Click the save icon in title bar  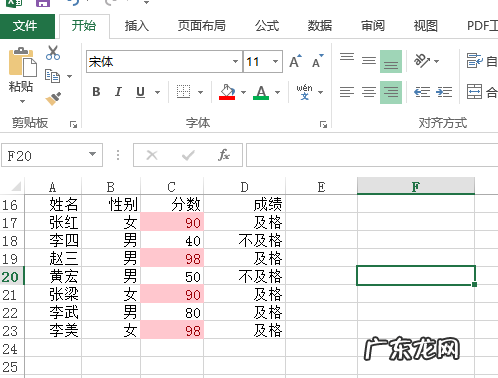[x=43, y=3]
